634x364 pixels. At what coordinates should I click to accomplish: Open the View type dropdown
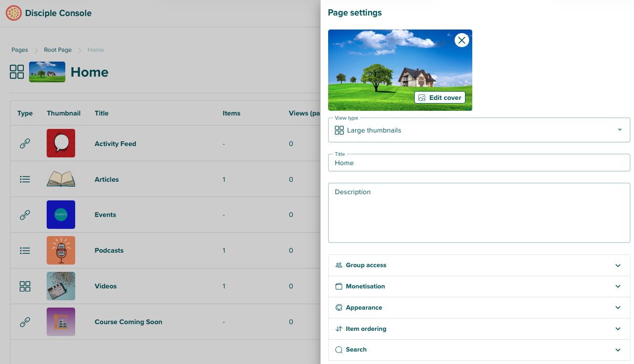click(x=478, y=130)
